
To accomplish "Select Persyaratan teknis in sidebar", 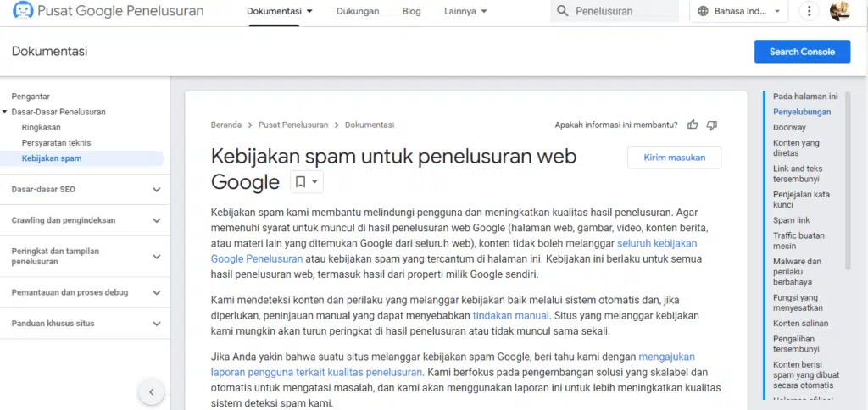I will coord(56,142).
